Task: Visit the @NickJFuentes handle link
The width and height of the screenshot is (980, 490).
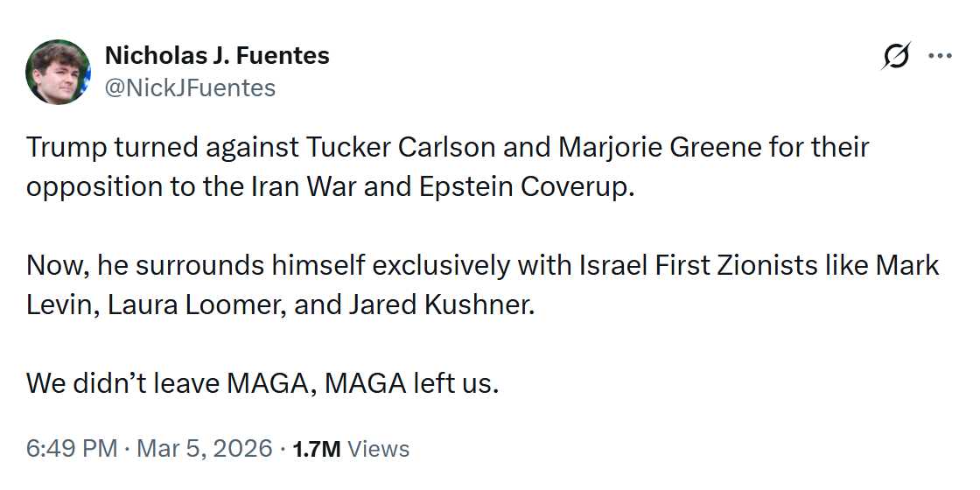Action: click(x=190, y=87)
